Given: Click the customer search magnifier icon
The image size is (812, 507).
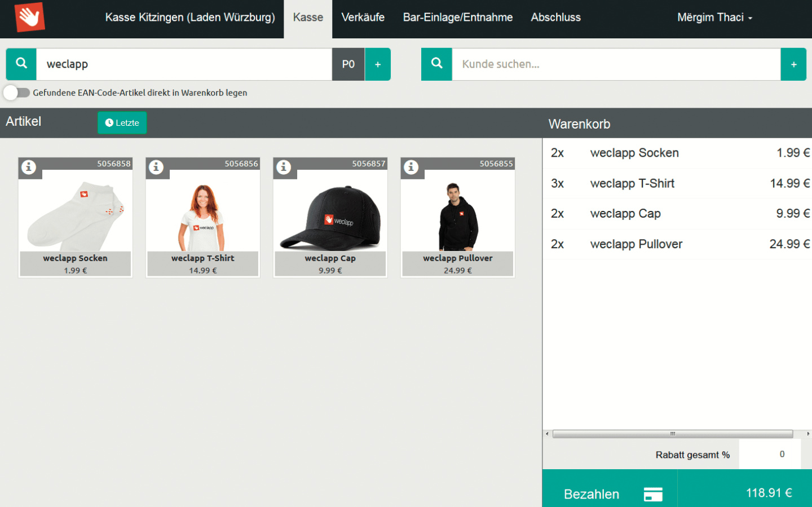Looking at the screenshot, I should coord(436,64).
